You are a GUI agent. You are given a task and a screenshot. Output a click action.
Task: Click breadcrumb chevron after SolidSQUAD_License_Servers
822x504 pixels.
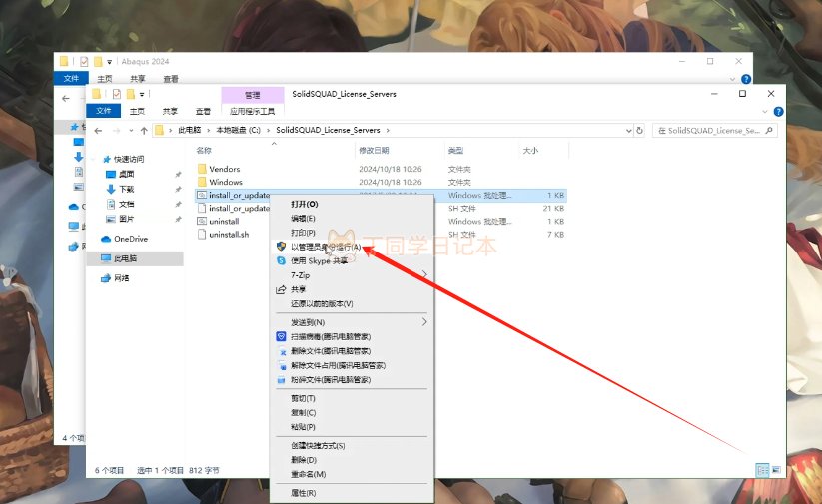click(388, 131)
